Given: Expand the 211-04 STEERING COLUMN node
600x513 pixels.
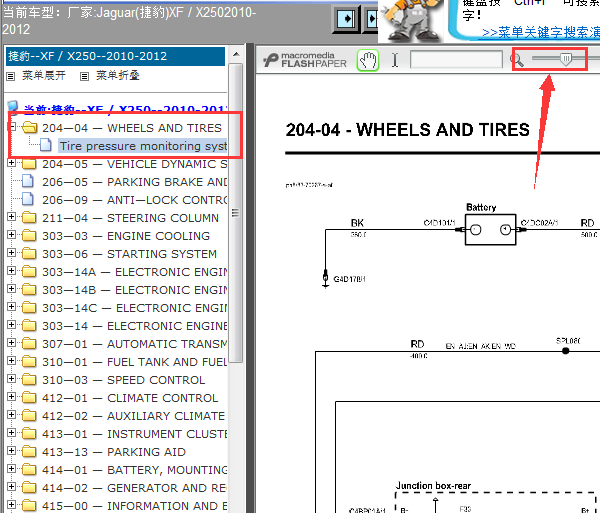Looking at the screenshot, I should tap(12, 217).
